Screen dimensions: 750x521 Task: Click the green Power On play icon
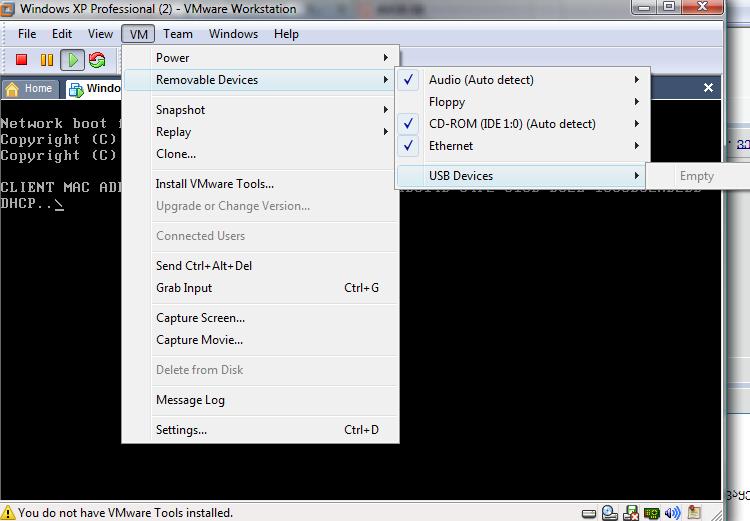(x=73, y=60)
